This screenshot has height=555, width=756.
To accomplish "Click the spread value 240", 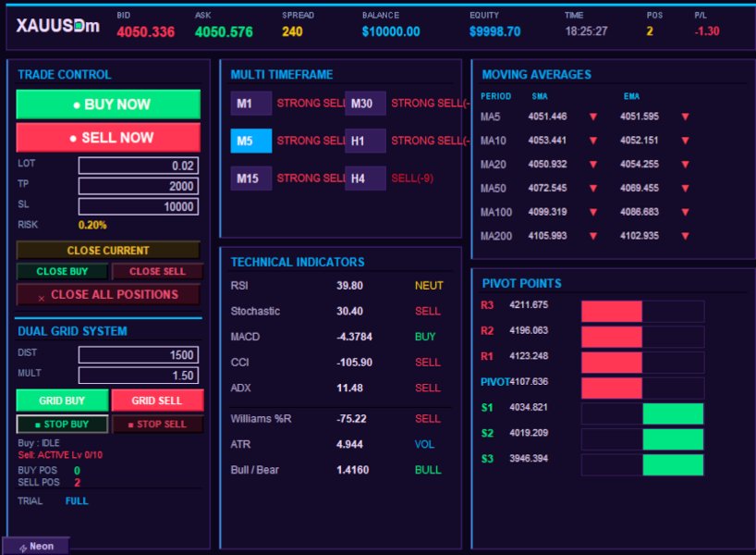I will click(292, 31).
